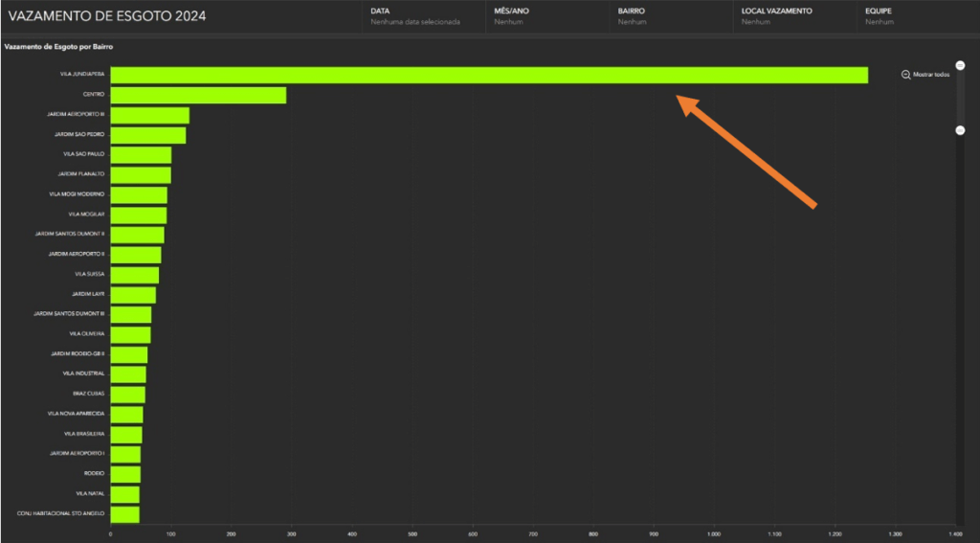Click the 'Mostrar todos' text button
The image size is (980, 543).
(931, 75)
